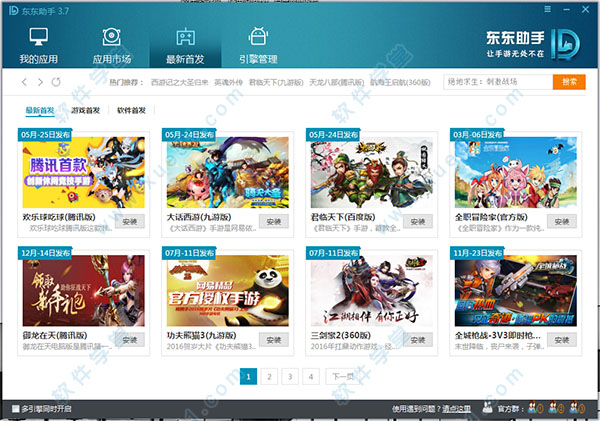Screen dimensions: 600x421
Task: Click the second 官方群 avatar icon
Action: point(556,408)
